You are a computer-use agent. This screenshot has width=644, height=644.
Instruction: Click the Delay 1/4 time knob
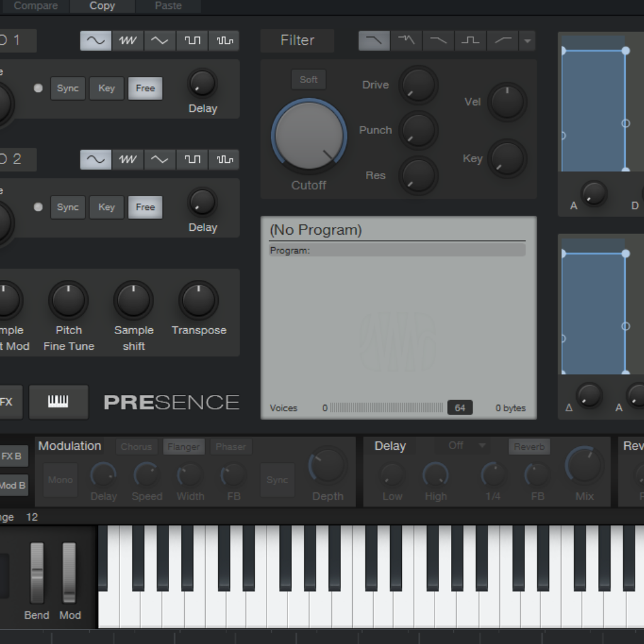pos(493,475)
